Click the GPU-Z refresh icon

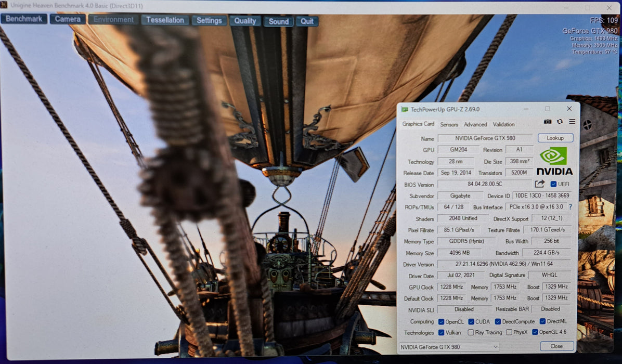tap(560, 122)
